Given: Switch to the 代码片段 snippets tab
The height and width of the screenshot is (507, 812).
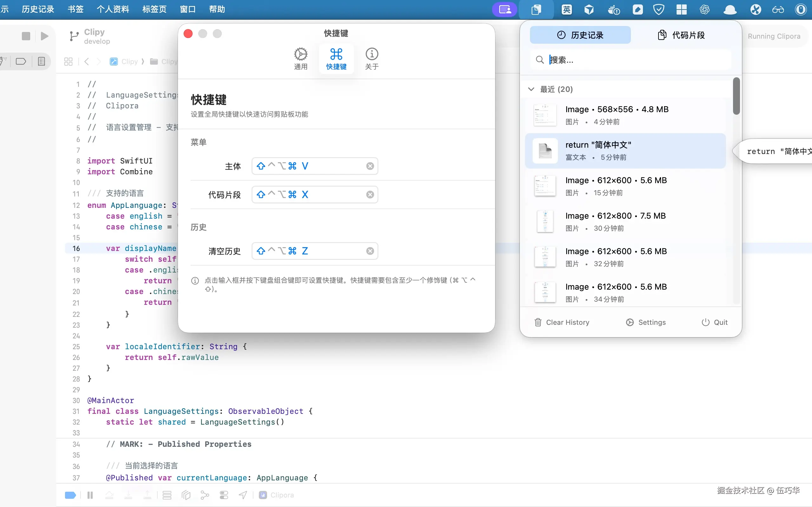Looking at the screenshot, I should 681,35.
